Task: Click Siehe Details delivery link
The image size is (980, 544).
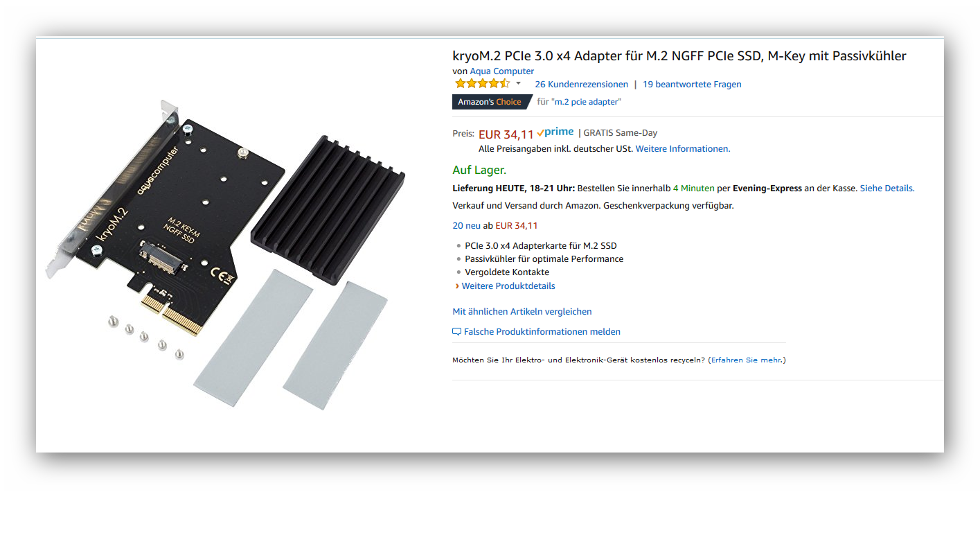Action: point(887,188)
